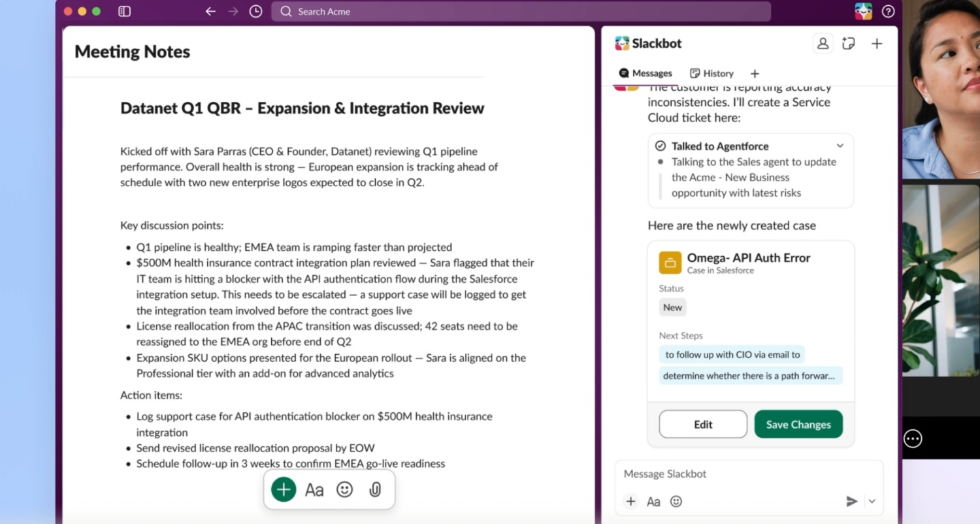This screenshot has width=980, height=524.
Task: Toggle text formatting Aa in notes toolbar
Action: (x=314, y=489)
